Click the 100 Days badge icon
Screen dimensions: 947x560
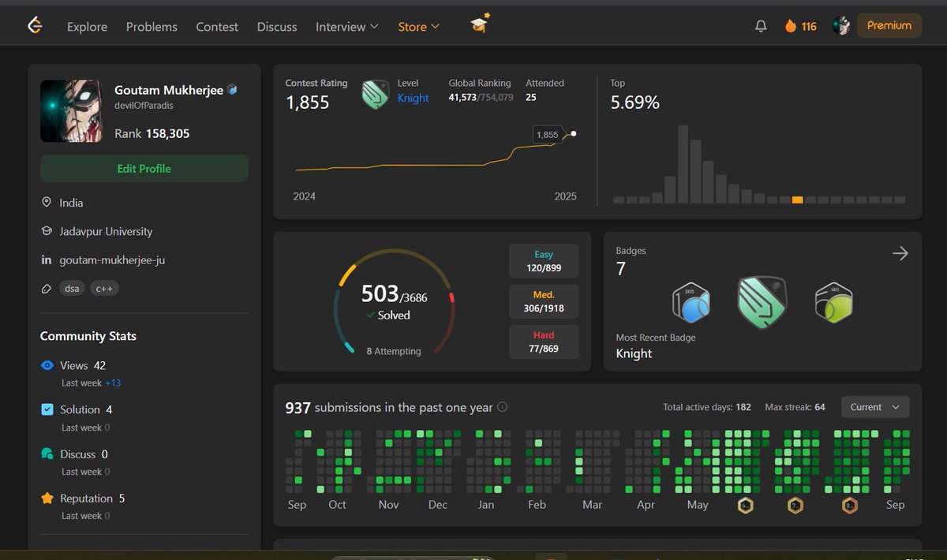(691, 303)
